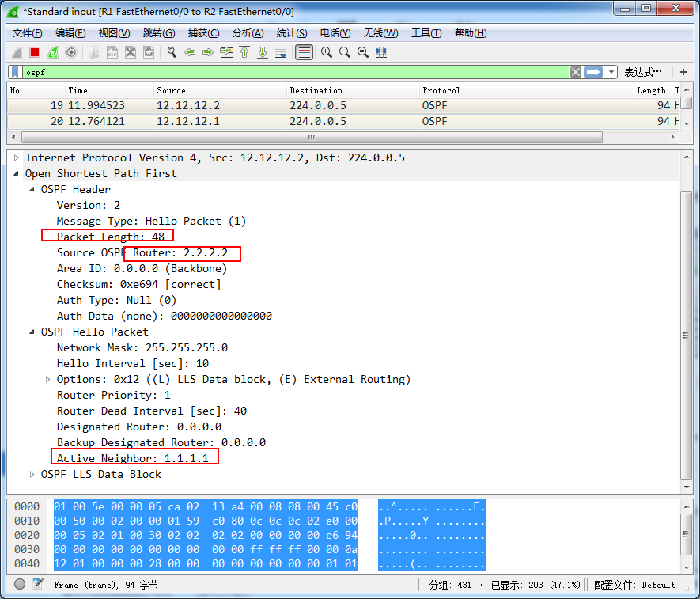Viewport: 700px width, 599px height.
Task: Zoom out the main window text
Action: pyautogui.click(x=345, y=53)
